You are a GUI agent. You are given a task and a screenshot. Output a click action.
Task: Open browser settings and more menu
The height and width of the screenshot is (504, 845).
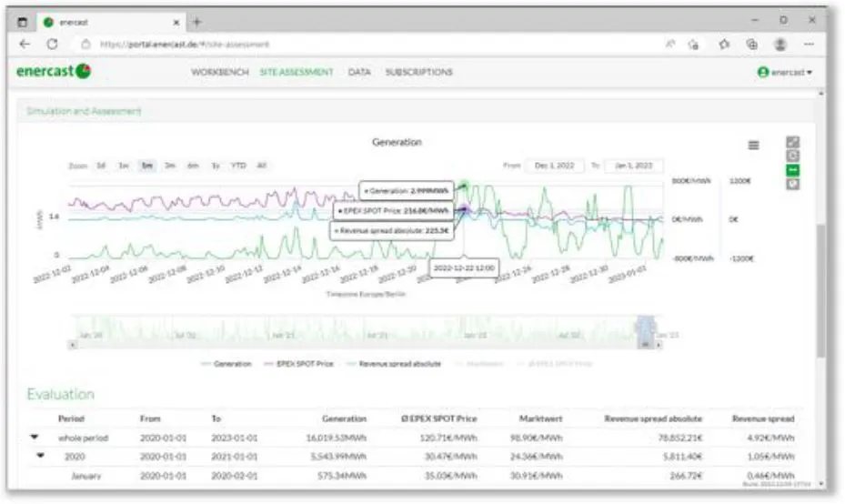[809, 45]
